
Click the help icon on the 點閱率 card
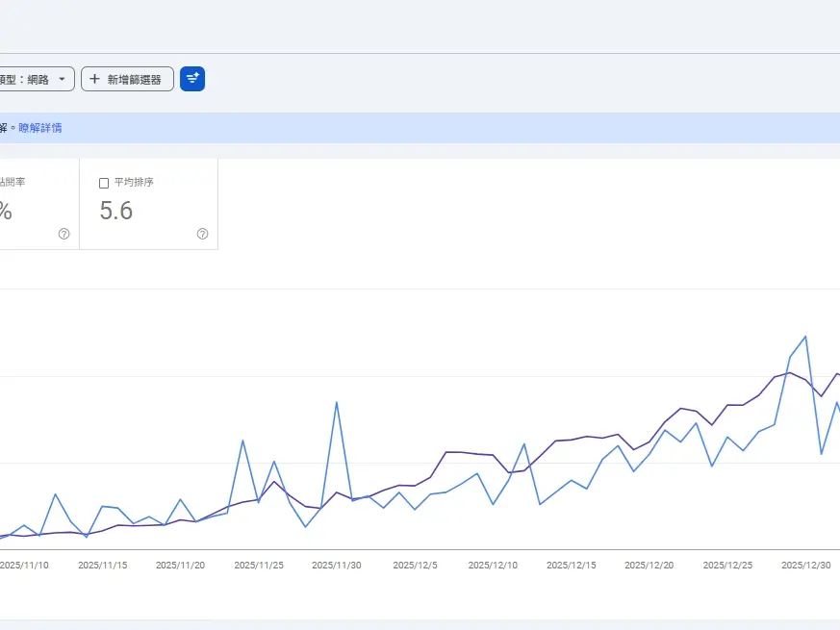coord(64,234)
